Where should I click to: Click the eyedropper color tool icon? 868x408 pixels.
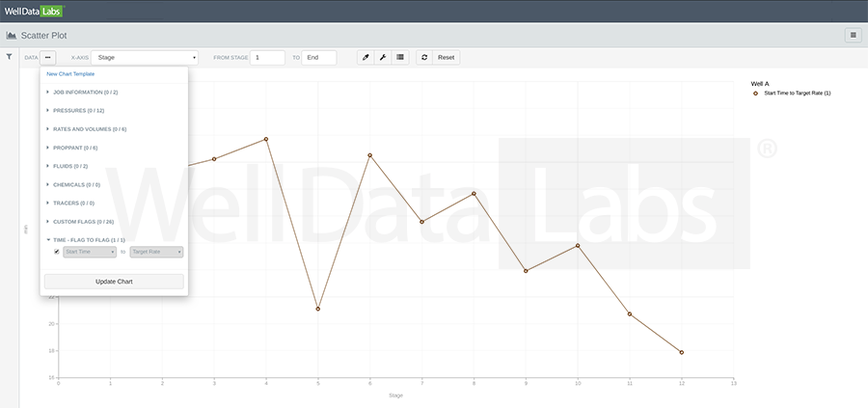pos(366,58)
